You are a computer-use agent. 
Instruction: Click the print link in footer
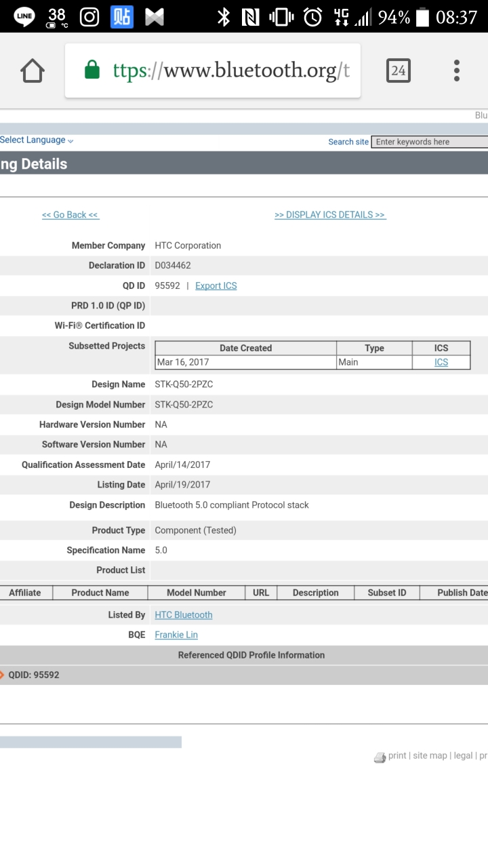[397, 756]
